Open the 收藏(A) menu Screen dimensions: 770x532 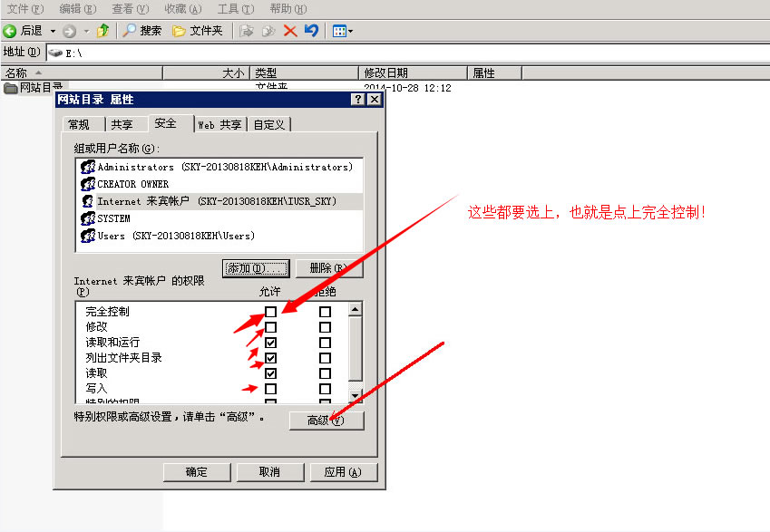click(x=182, y=9)
